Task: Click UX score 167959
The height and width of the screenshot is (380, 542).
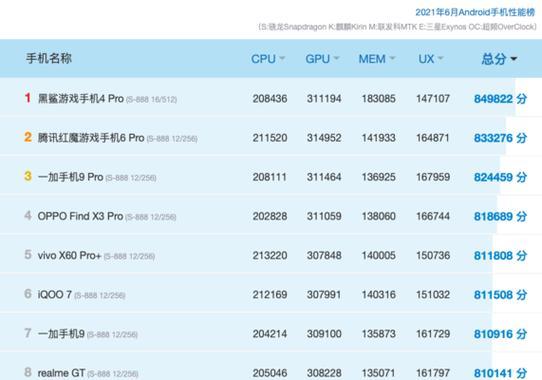Action: (x=433, y=177)
